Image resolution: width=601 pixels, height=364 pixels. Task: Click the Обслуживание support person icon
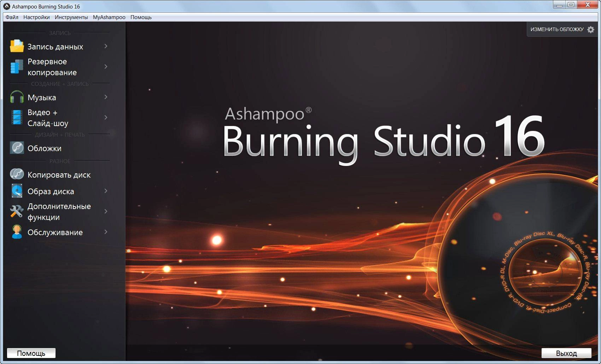(x=17, y=232)
